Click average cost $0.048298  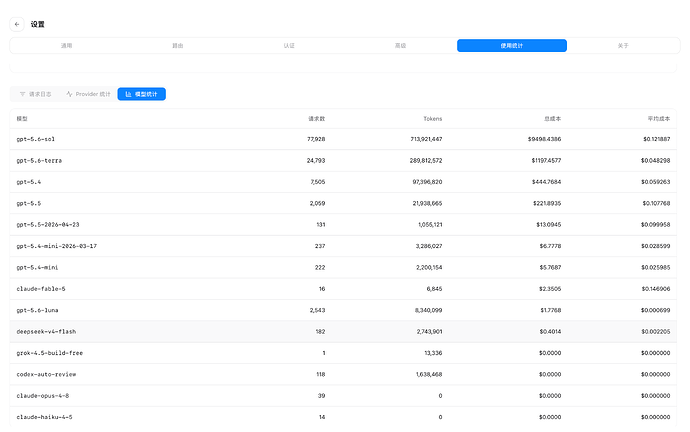(x=656, y=161)
